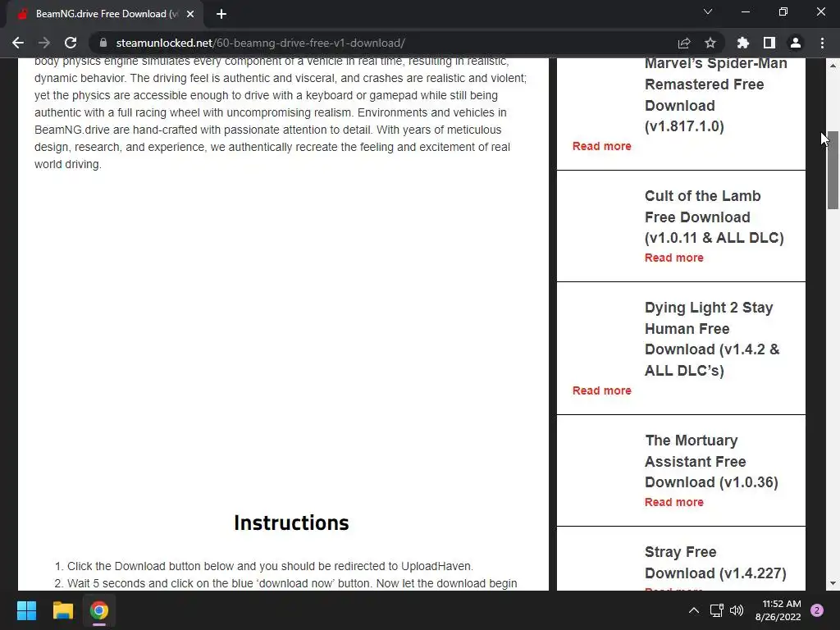The height and width of the screenshot is (630, 840).
Task: Click Read more under The Mortuary Assistant
Action: tap(674, 502)
